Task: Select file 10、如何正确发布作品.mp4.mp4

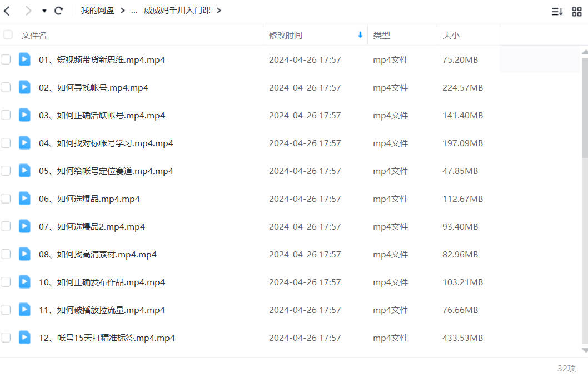Action: pos(102,282)
